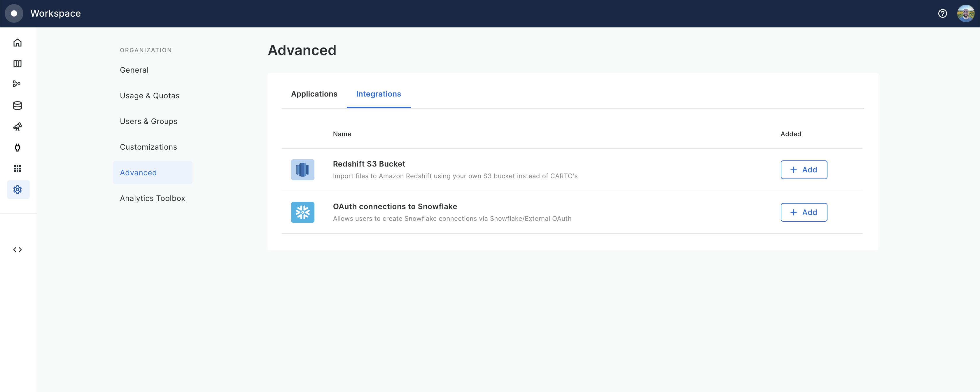Open the Developers code brackets icon
The width and height of the screenshot is (980, 392).
17,250
